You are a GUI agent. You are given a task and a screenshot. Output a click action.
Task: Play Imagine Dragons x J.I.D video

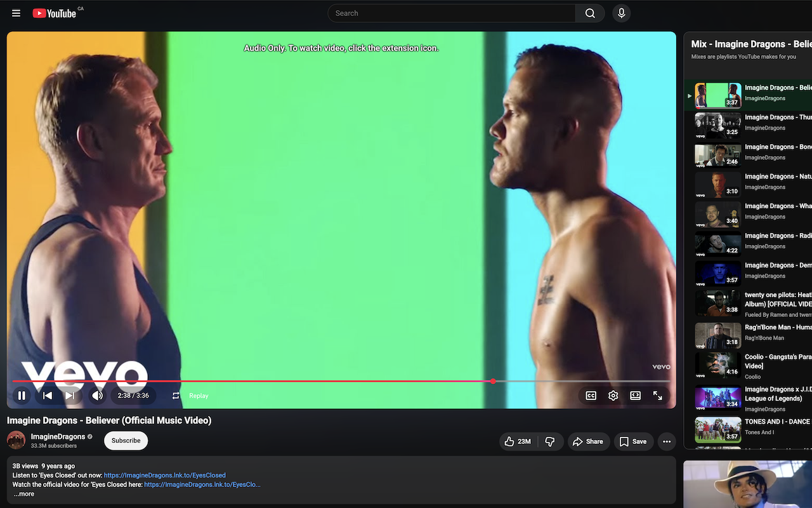718,398
